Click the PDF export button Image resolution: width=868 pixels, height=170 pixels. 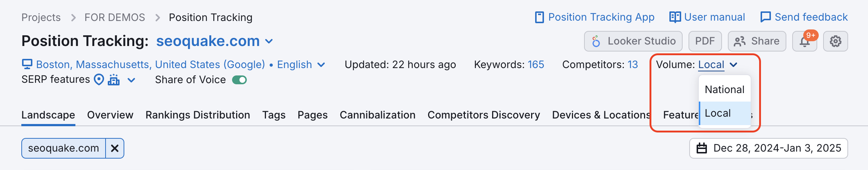coord(705,41)
